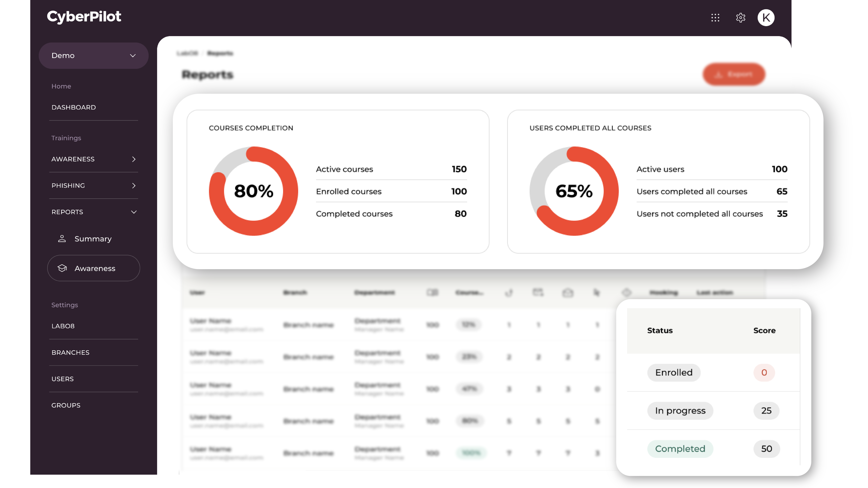Click the Score column header
Viewport: 868px width, 488px height.
[x=764, y=330]
